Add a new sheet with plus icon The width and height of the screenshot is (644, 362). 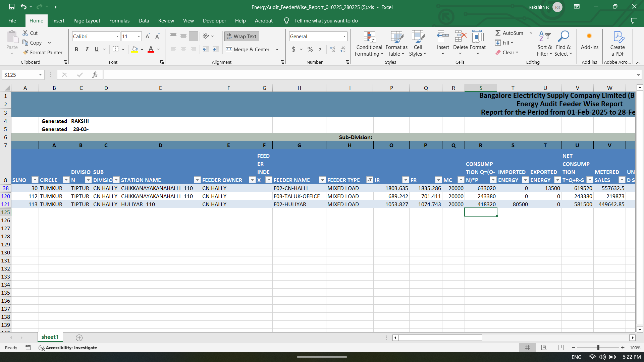(x=79, y=338)
